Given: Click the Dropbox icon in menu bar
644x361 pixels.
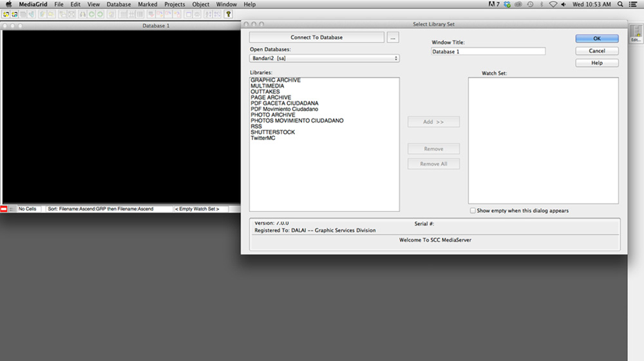Looking at the screenshot, I should pos(507,5).
